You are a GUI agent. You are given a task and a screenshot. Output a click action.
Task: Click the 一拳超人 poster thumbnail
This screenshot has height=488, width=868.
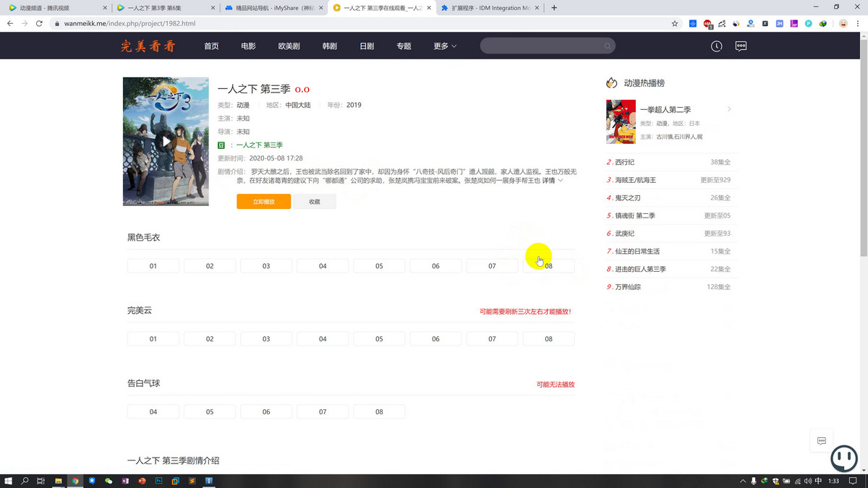click(x=621, y=122)
